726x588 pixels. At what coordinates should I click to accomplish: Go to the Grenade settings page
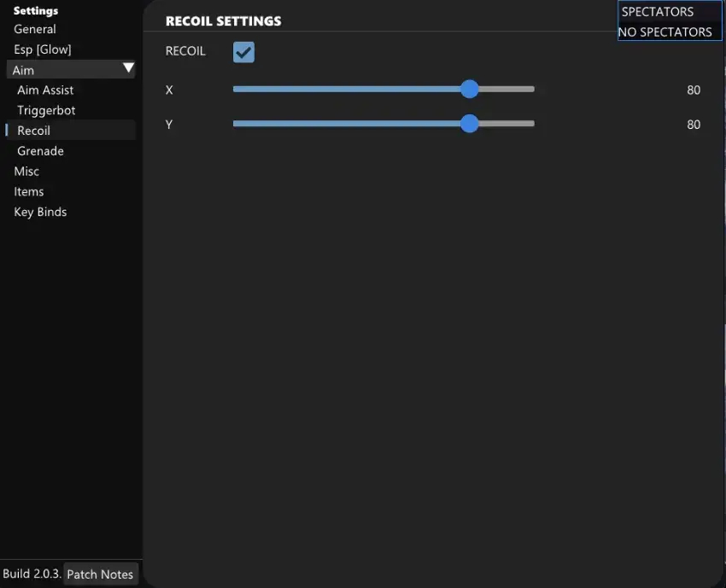click(40, 151)
